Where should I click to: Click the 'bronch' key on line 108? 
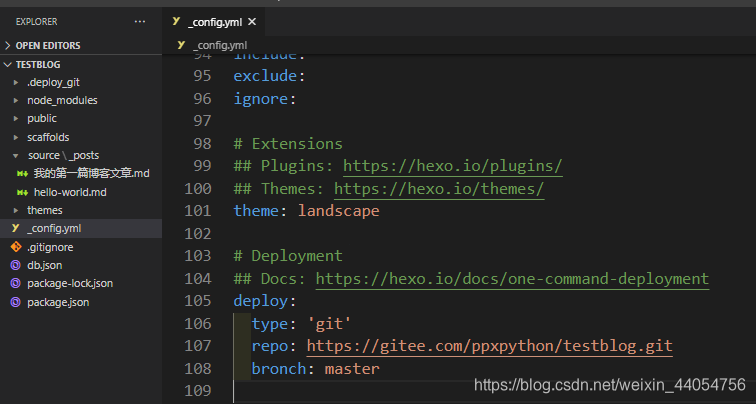click(279, 369)
